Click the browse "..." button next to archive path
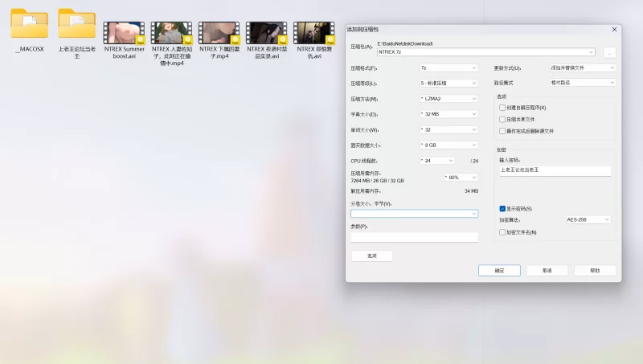643x364 pixels. 610,52
